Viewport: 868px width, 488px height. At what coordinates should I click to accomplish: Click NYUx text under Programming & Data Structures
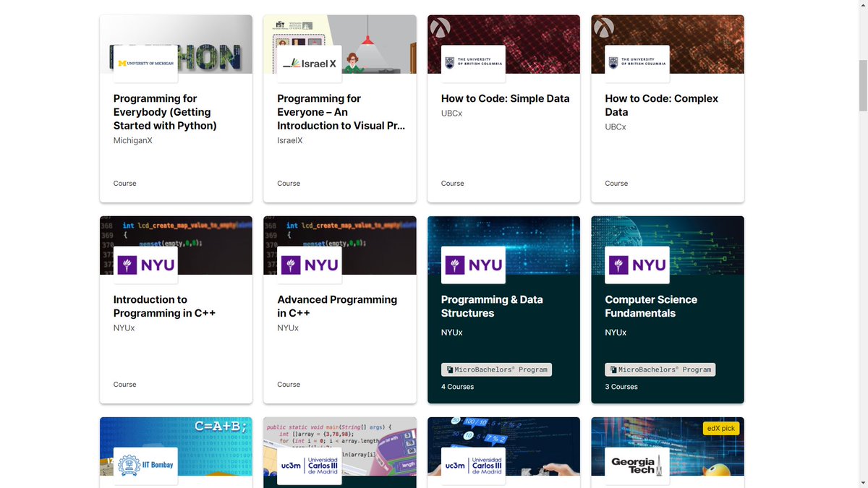(452, 333)
